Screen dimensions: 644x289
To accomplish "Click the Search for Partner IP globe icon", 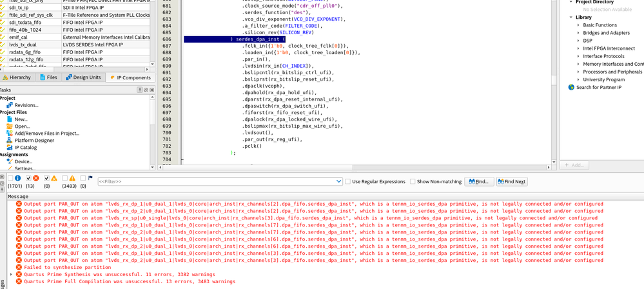I will [571, 87].
